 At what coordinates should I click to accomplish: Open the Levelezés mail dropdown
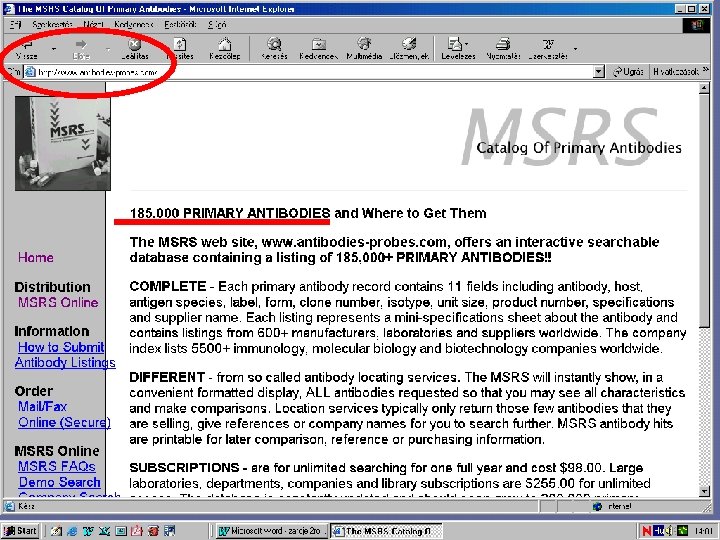click(458, 49)
